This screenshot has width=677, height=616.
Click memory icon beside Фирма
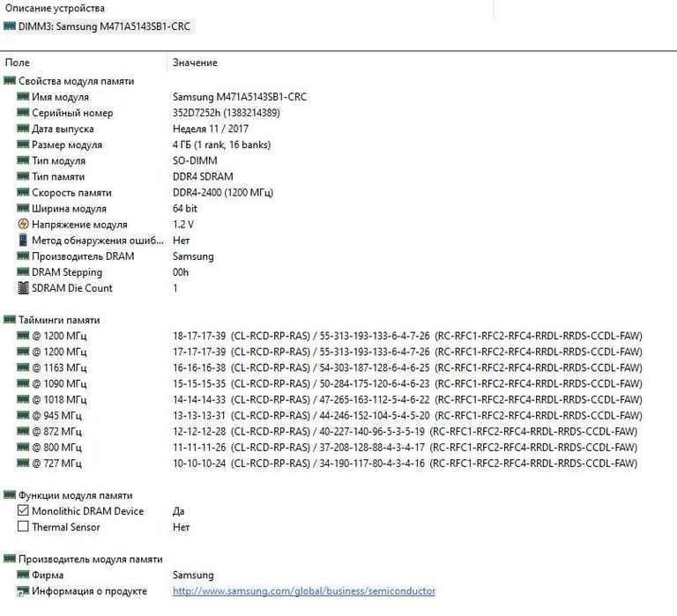click(x=23, y=575)
